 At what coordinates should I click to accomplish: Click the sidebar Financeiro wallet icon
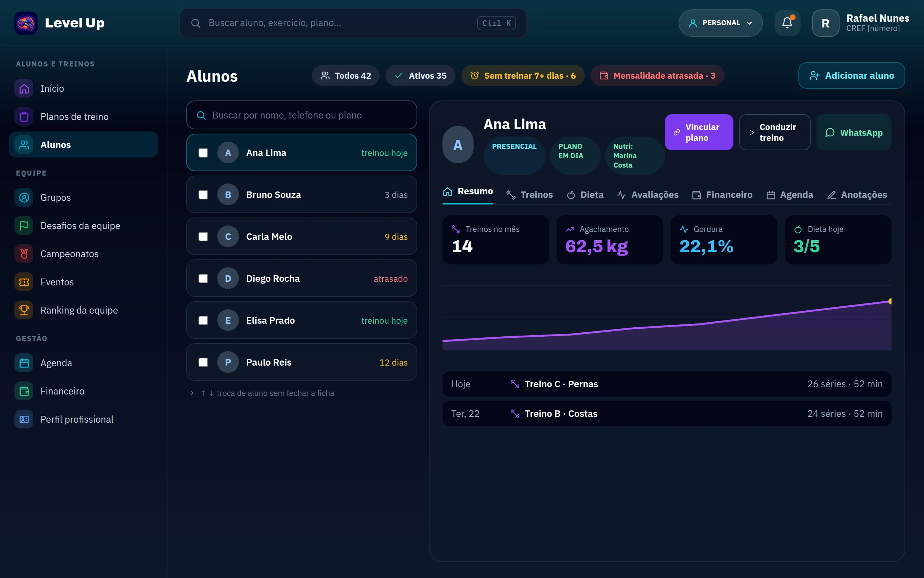pyautogui.click(x=24, y=391)
